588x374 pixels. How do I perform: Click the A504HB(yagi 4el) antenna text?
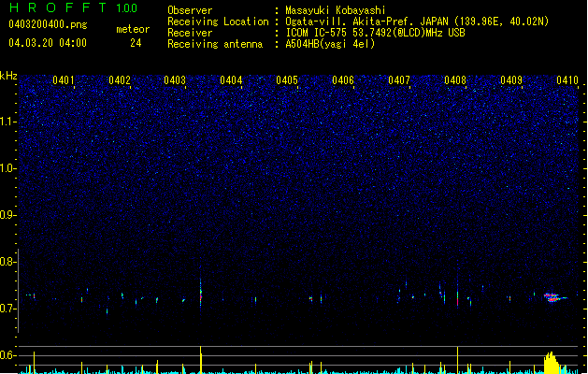330,44
